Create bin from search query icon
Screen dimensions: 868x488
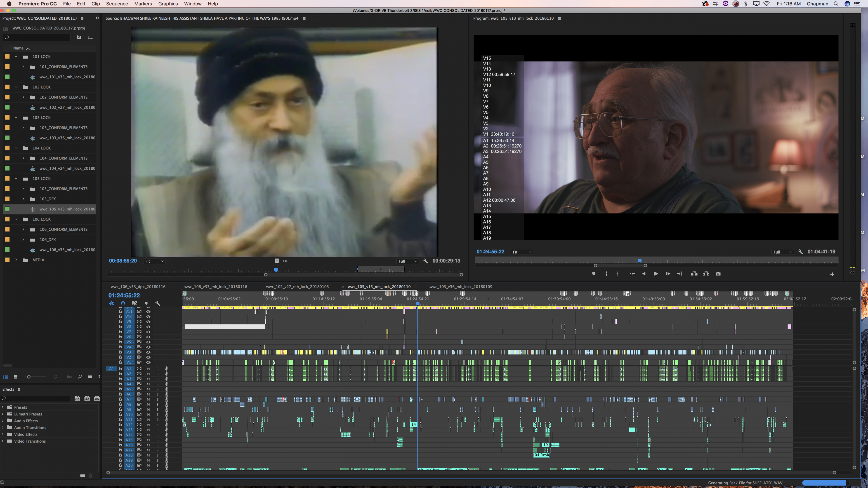(x=79, y=37)
